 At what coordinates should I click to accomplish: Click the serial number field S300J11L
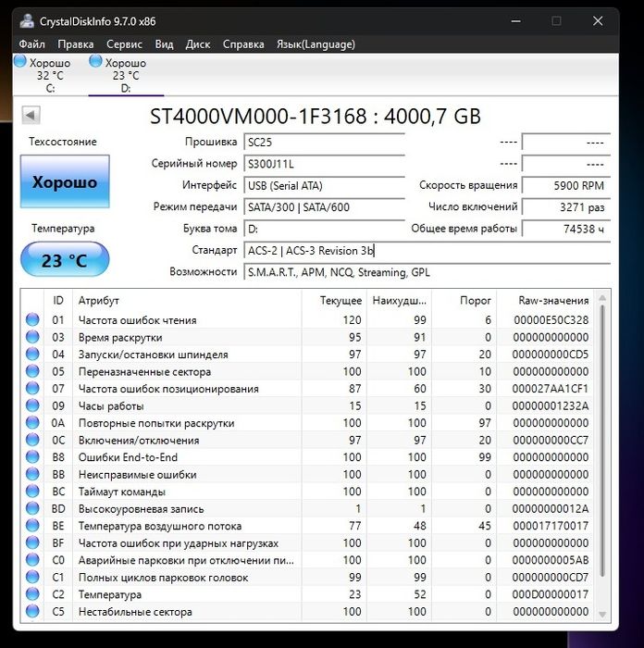pyautogui.click(x=324, y=164)
